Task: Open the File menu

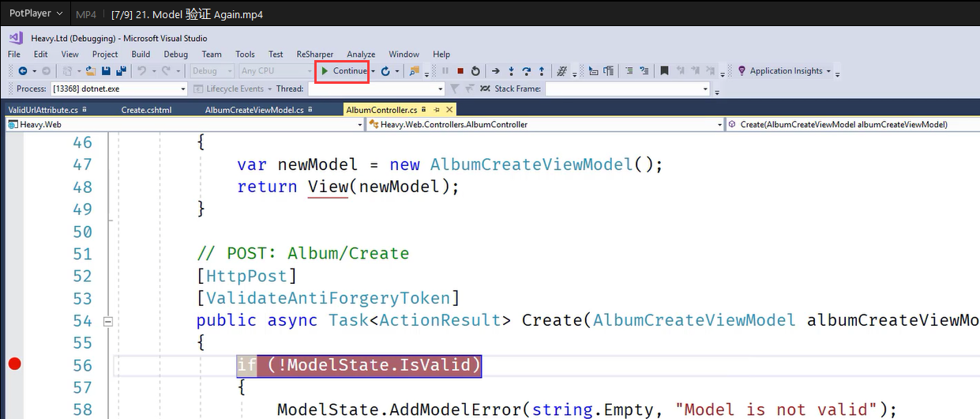Action: [14, 55]
